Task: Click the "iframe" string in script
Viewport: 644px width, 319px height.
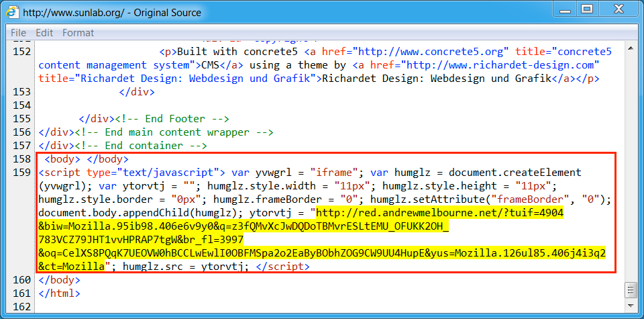Action: pos(336,173)
